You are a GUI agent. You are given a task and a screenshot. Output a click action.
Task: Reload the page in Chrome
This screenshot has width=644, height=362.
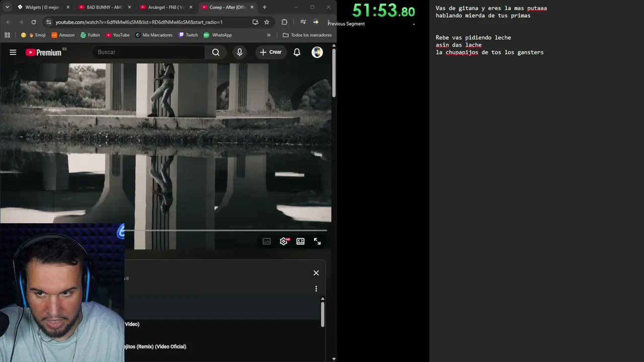click(x=34, y=22)
